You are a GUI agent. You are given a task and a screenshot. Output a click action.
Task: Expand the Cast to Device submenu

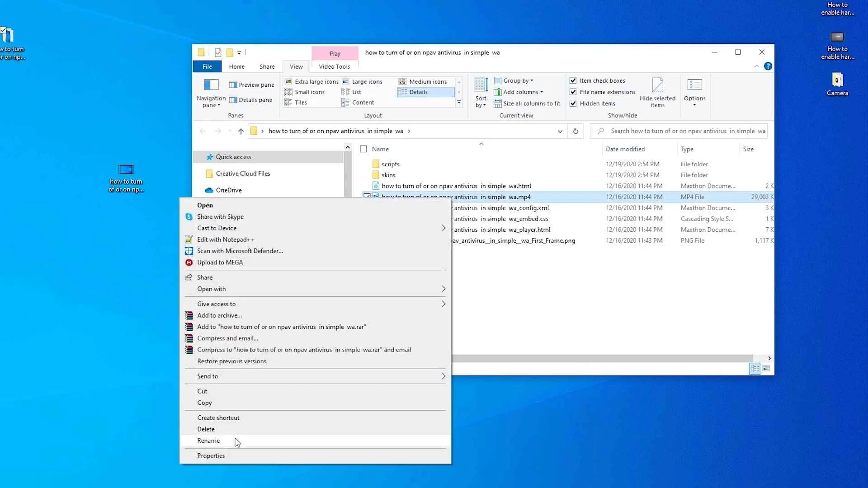tap(315, 228)
